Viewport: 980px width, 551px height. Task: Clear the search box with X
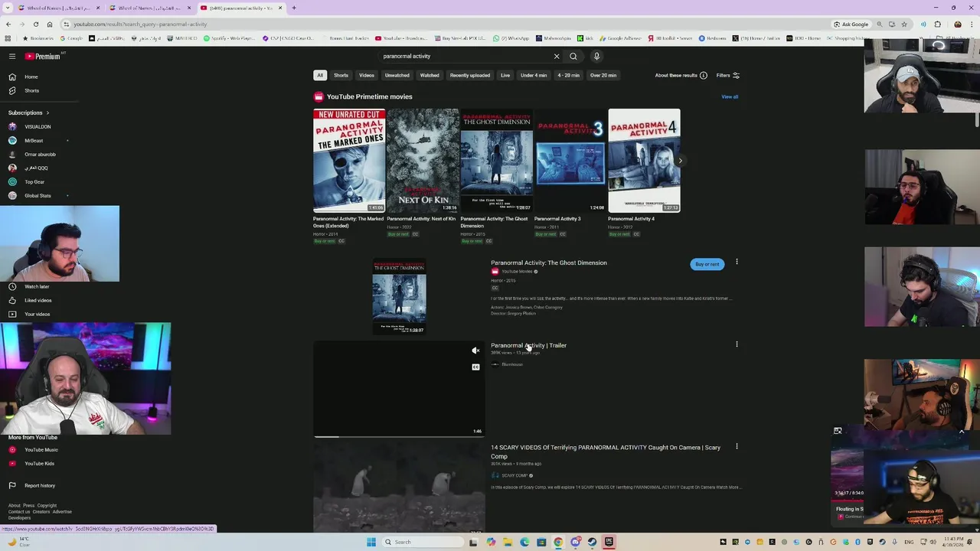tap(557, 56)
